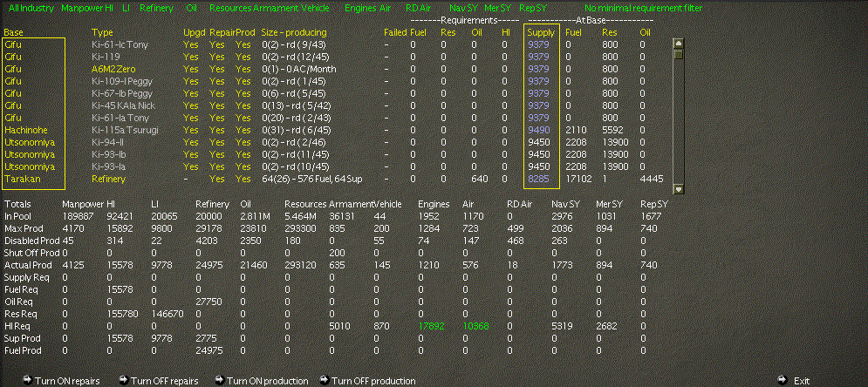
Task: Select the Nav SY filter
Action: tap(463, 9)
